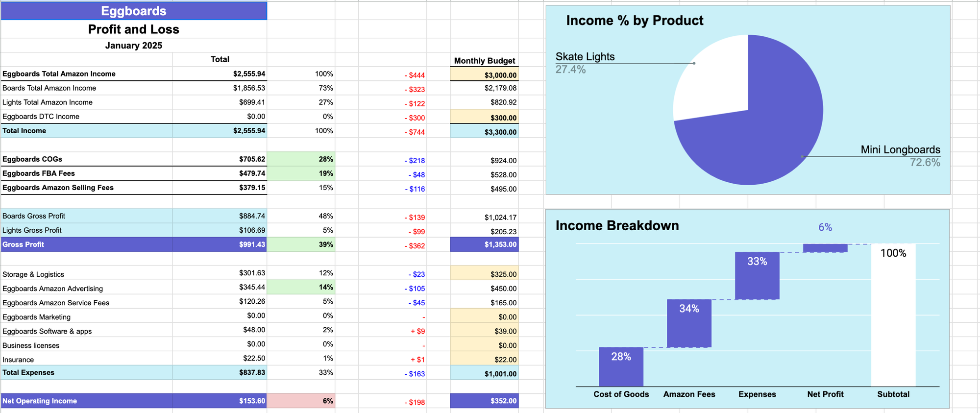
Task: Click the Eggboards COGs label
Action: click(32, 159)
